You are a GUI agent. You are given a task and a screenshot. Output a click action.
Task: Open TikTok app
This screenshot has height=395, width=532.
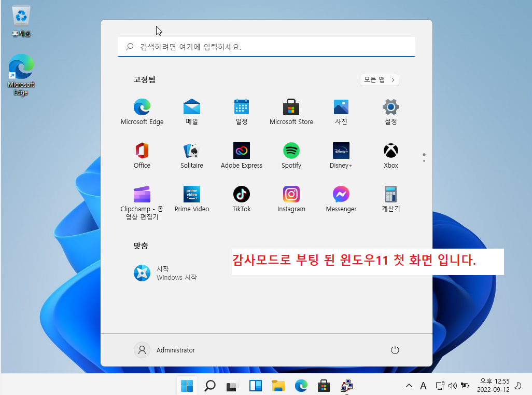(242, 199)
